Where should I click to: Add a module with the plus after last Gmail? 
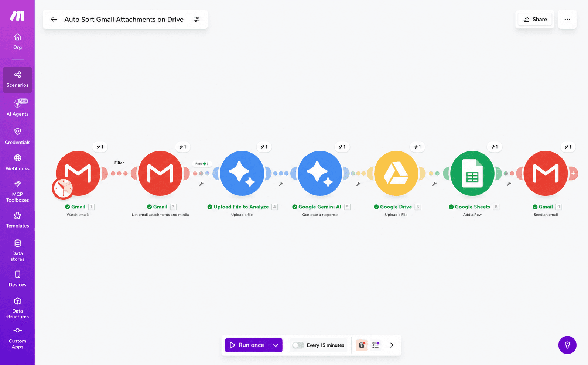coord(573,173)
